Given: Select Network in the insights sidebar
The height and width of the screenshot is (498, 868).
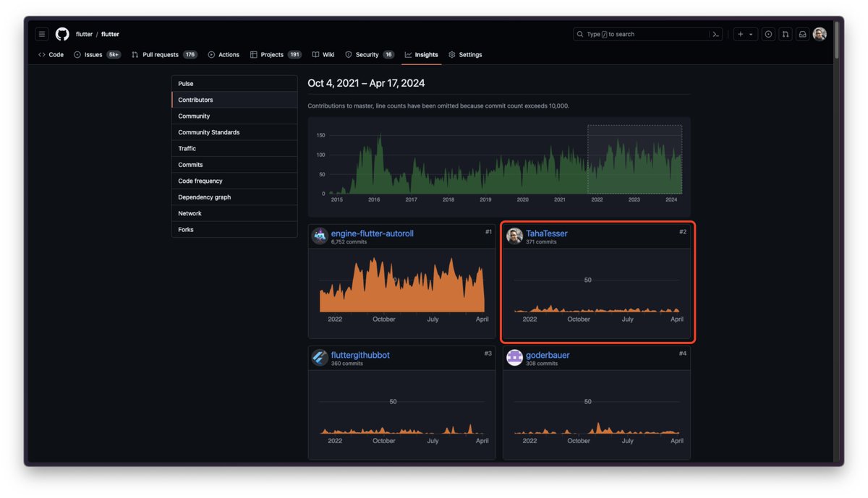Looking at the screenshot, I should pyautogui.click(x=234, y=214).
